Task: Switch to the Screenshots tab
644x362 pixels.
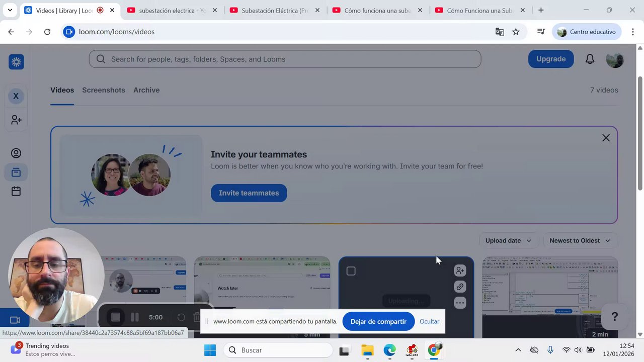Action: pyautogui.click(x=104, y=90)
